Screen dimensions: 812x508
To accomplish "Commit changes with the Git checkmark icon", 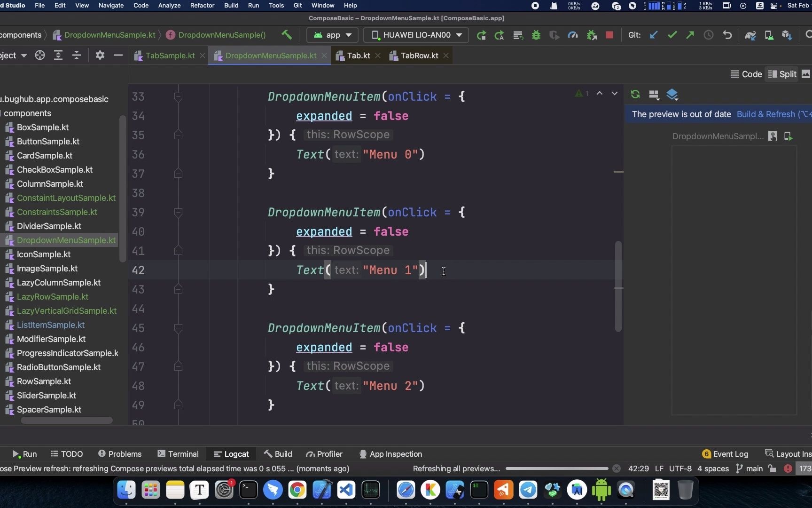I will tap(672, 35).
